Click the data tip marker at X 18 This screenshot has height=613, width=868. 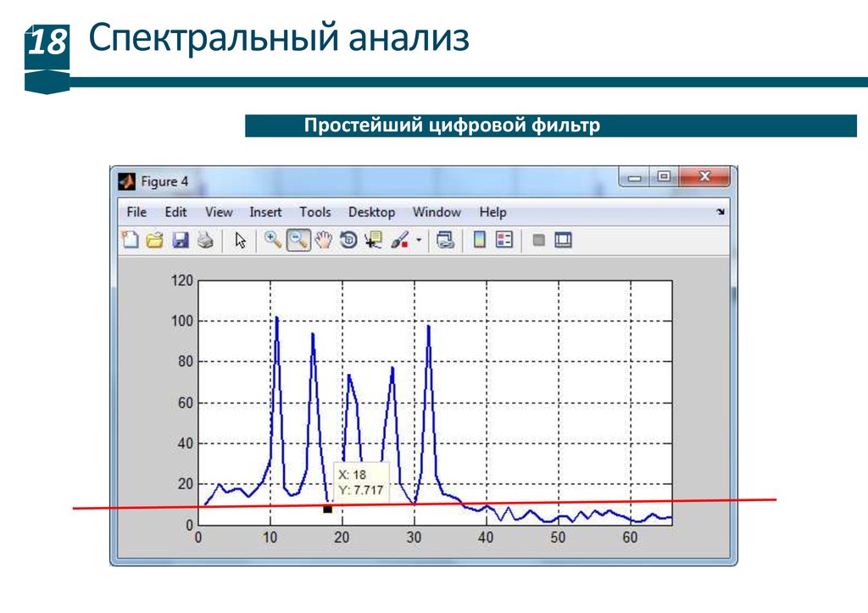tap(327, 509)
